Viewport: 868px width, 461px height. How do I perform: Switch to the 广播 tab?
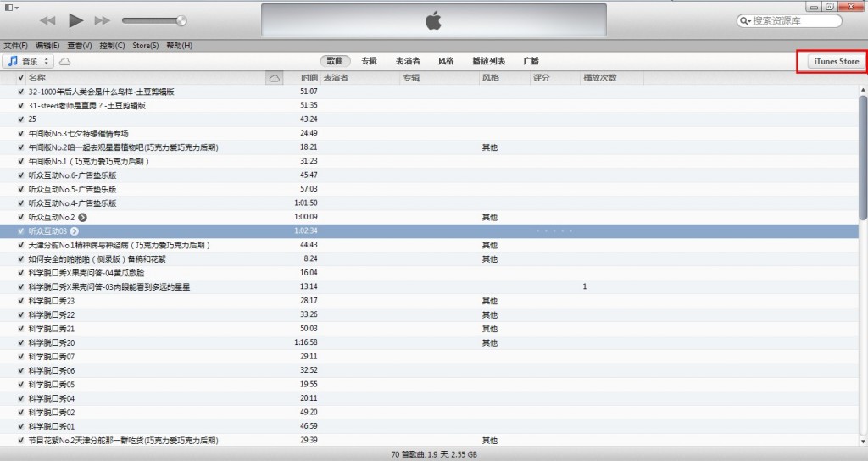[531, 61]
